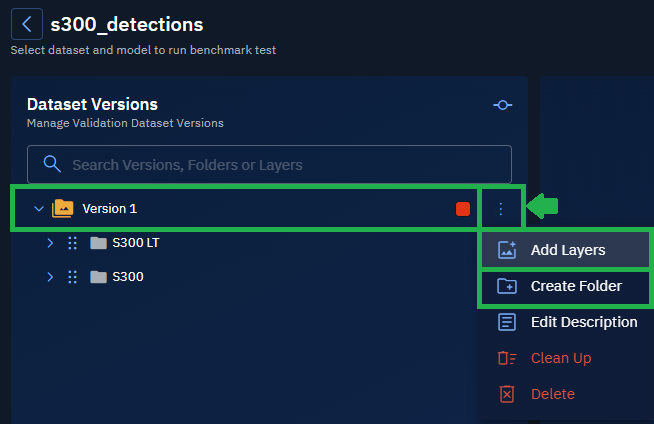
Task: Select the Version 1 row label
Action: point(109,208)
